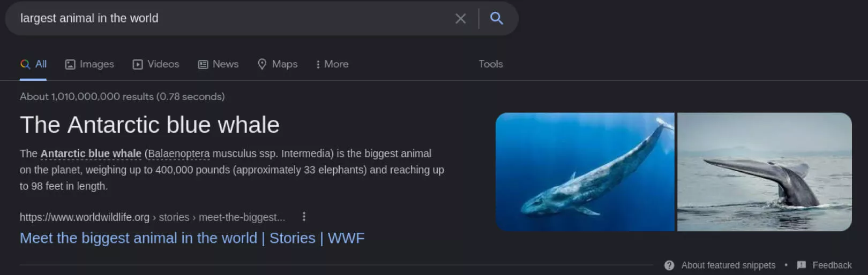The image size is (868, 275).
Task: Click the Feedback flag icon
Action: [802, 265]
